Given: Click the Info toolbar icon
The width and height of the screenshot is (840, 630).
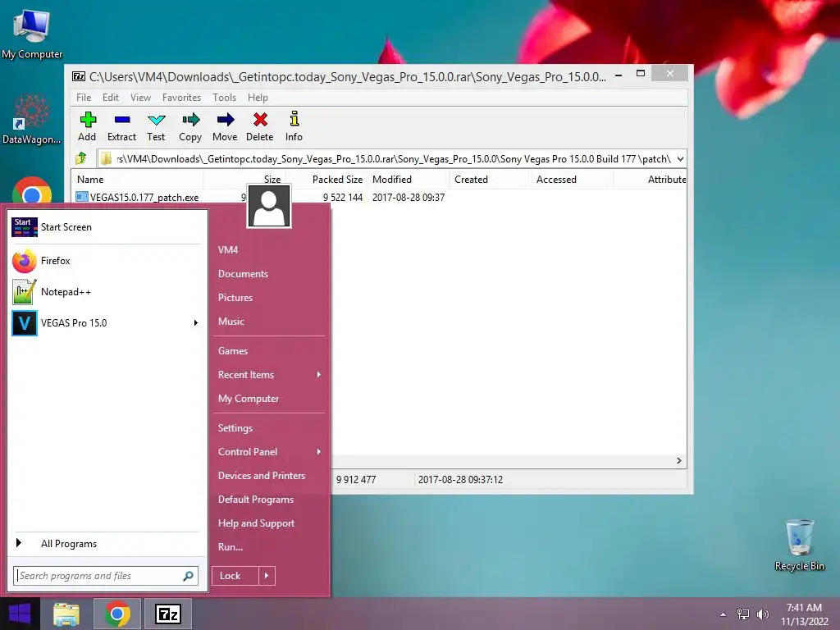Looking at the screenshot, I should 294,126.
